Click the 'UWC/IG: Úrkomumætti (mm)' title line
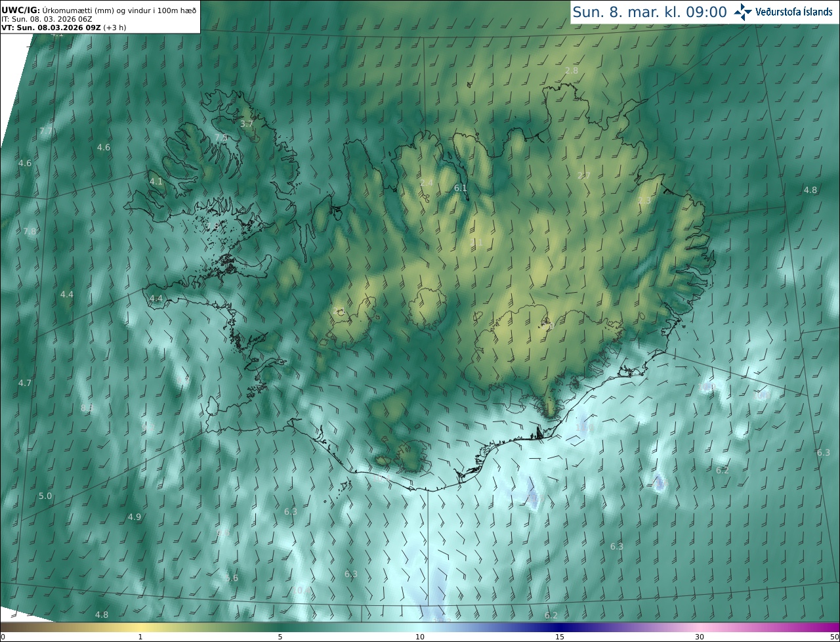The height and width of the screenshot is (642, 840). 98,10
